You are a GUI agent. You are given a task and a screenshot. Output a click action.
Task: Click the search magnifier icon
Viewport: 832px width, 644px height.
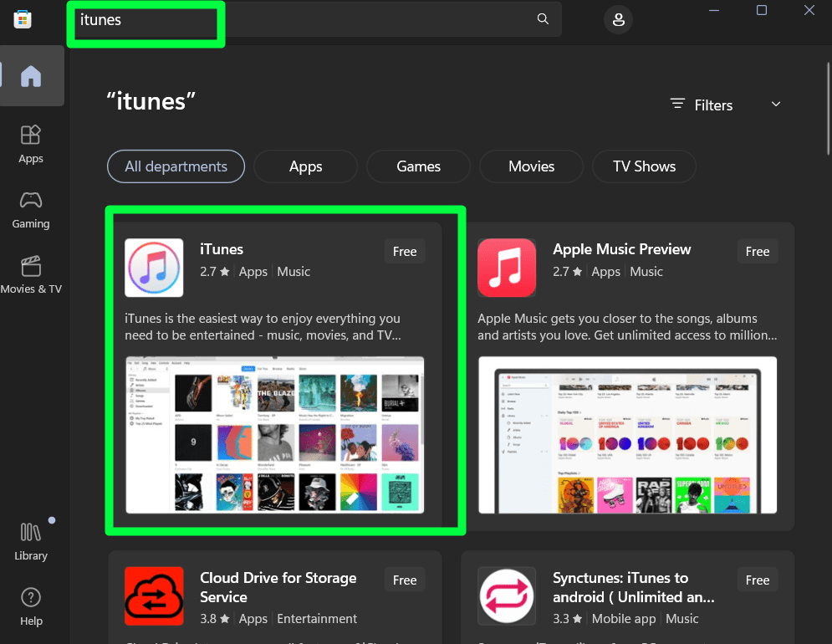pos(543,18)
